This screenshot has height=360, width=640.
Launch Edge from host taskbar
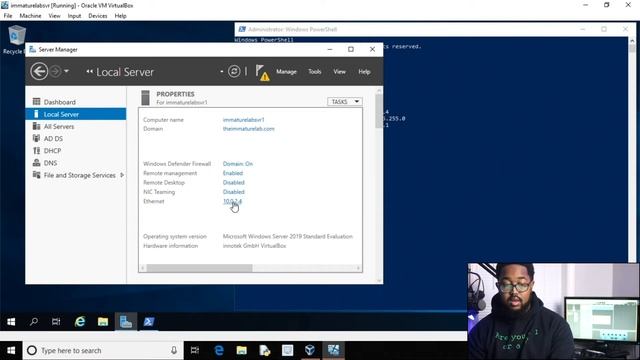(x=219, y=350)
